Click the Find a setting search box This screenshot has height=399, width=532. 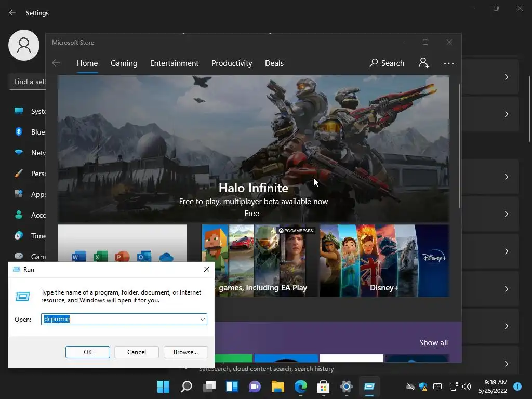point(28,82)
